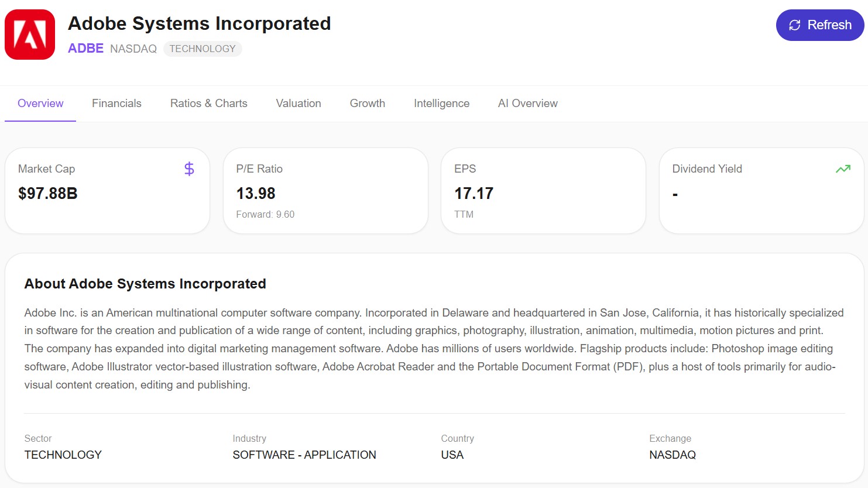Screen dimensions: 868x488
Task: Click the Dividend Yield card
Action: pos(761,191)
